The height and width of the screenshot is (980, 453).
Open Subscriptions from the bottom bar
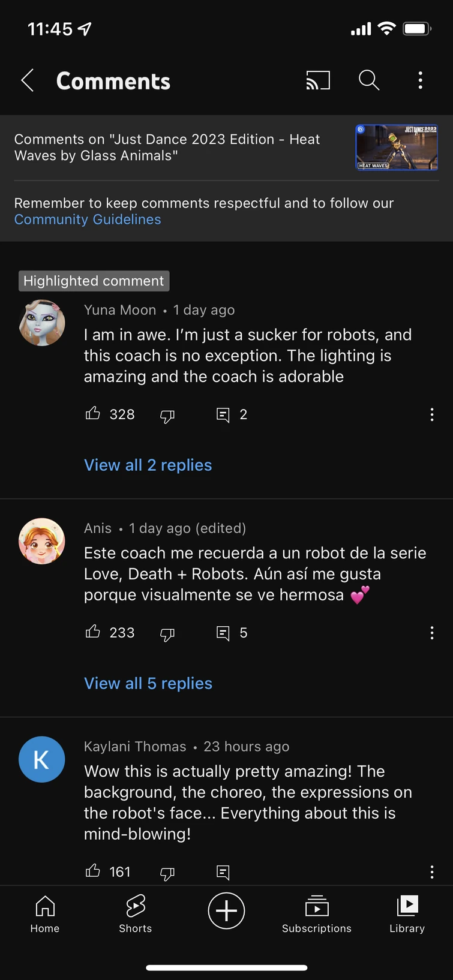[316, 906]
